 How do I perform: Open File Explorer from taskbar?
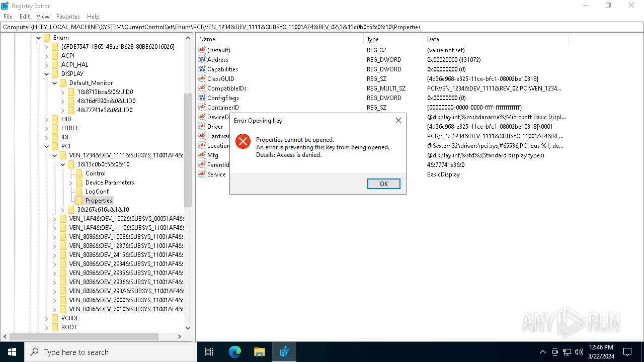pos(259,352)
